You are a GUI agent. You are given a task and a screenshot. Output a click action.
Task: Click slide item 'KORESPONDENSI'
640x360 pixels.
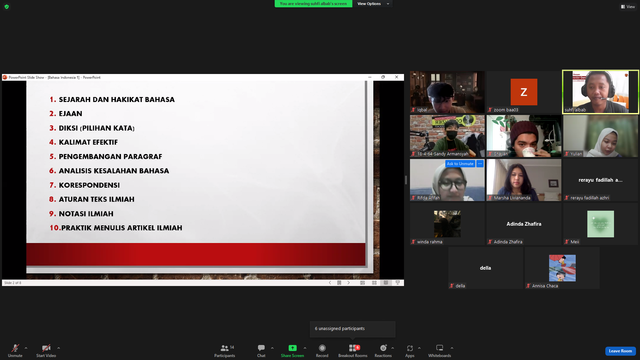[x=89, y=185]
